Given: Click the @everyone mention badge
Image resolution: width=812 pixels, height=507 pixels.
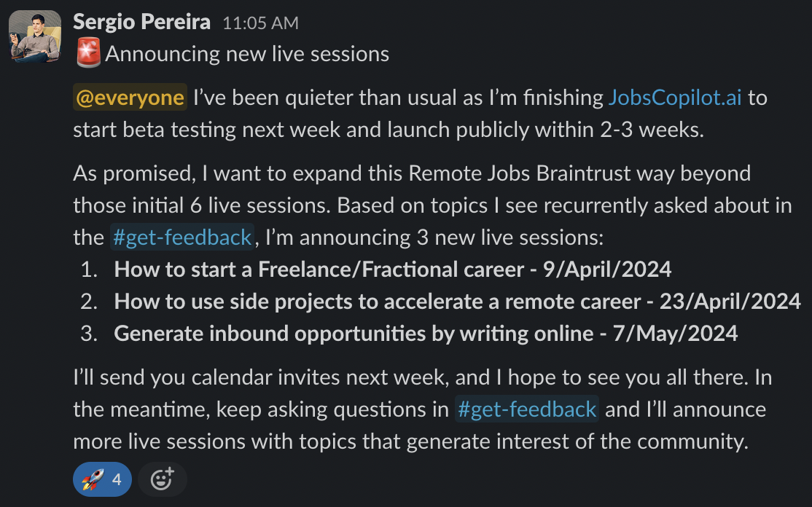Looking at the screenshot, I should click(x=130, y=98).
